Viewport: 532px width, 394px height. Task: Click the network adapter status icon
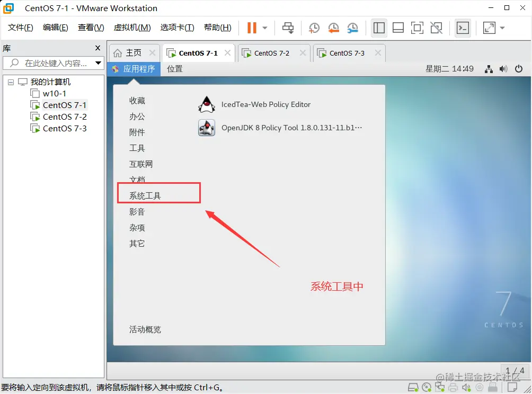coord(440,387)
